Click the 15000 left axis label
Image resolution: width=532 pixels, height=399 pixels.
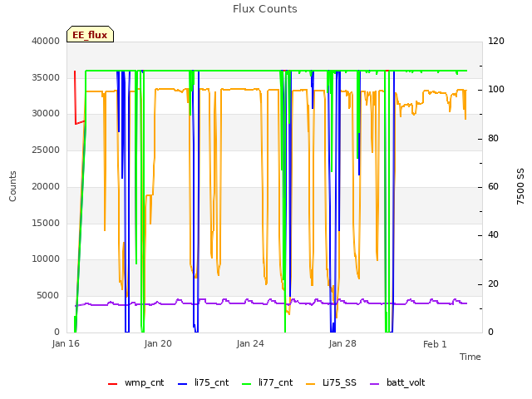46,223
